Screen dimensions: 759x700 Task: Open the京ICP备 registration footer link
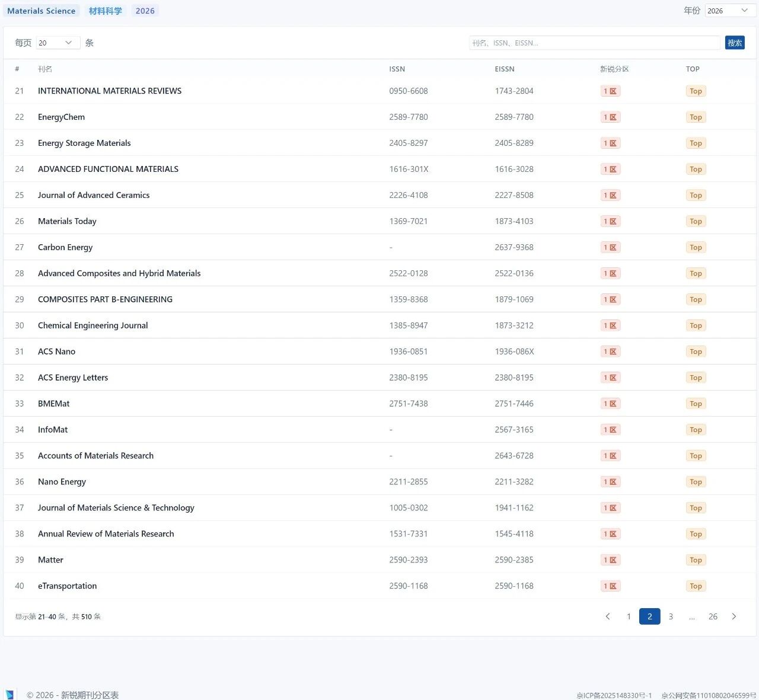coord(614,695)
